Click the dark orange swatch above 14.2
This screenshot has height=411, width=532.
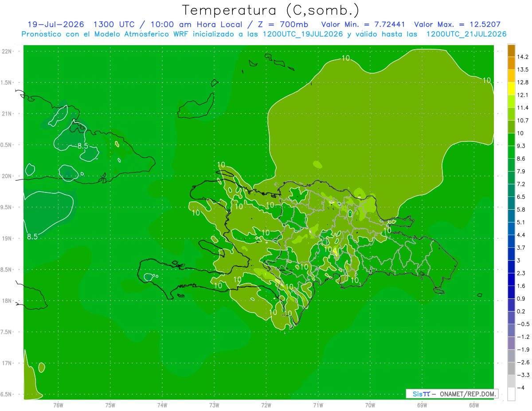511,51
